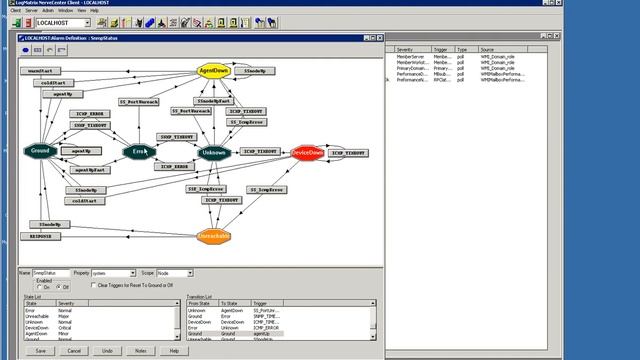Open the Scope dropdown
This screenshot has width=640, height=360.
click(190, 273)
